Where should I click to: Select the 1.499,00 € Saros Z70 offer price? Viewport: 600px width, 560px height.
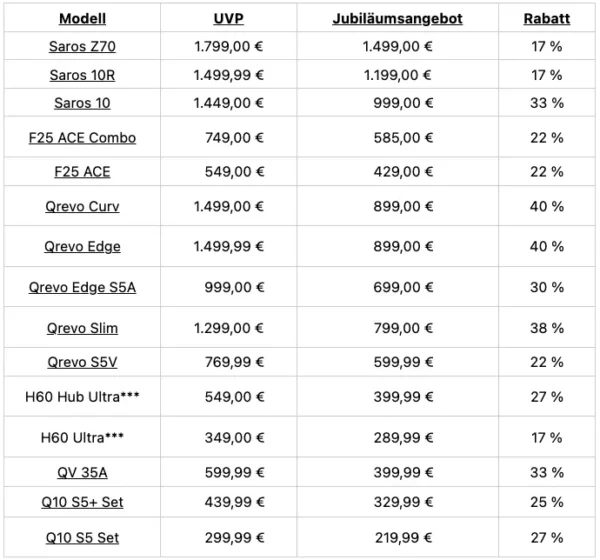(398, 46)
